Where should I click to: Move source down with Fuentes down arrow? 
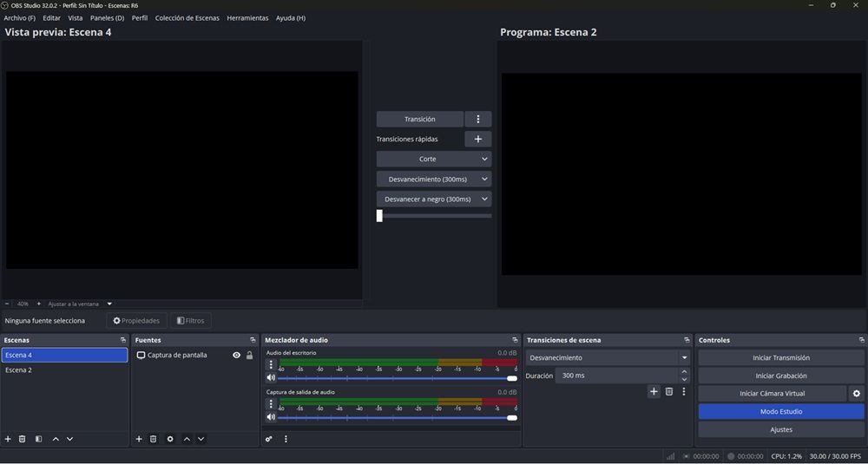(201, 439)
